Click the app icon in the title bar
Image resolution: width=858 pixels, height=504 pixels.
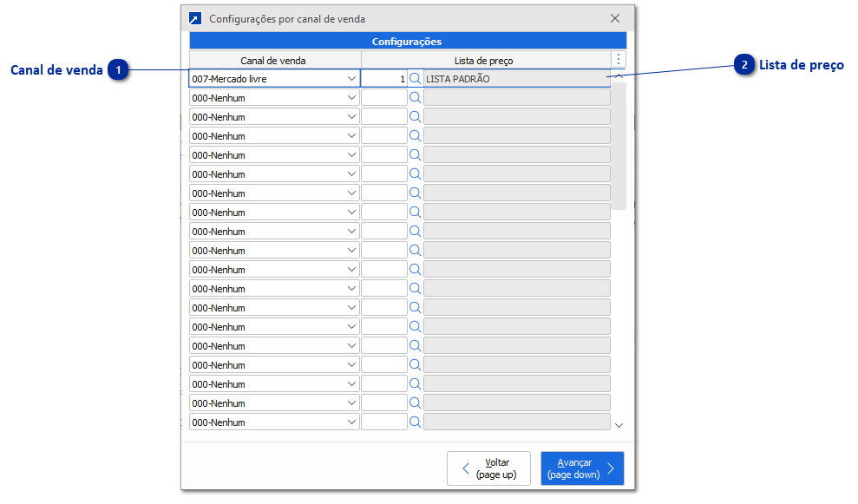point(195,18)
